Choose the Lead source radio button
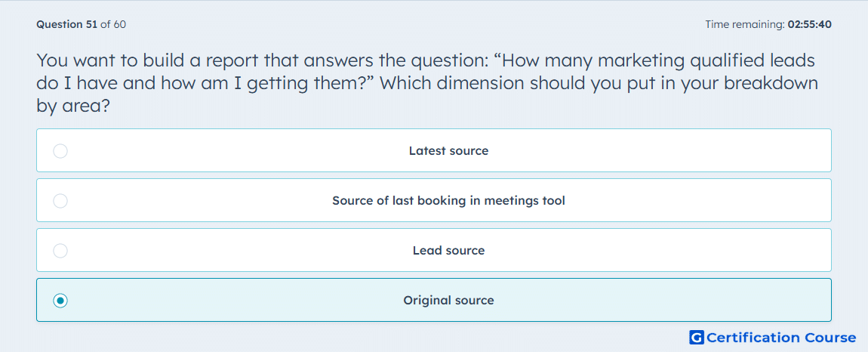Viewport: 868px width, 352px height. pyautogui.click(x=60, y=251)
